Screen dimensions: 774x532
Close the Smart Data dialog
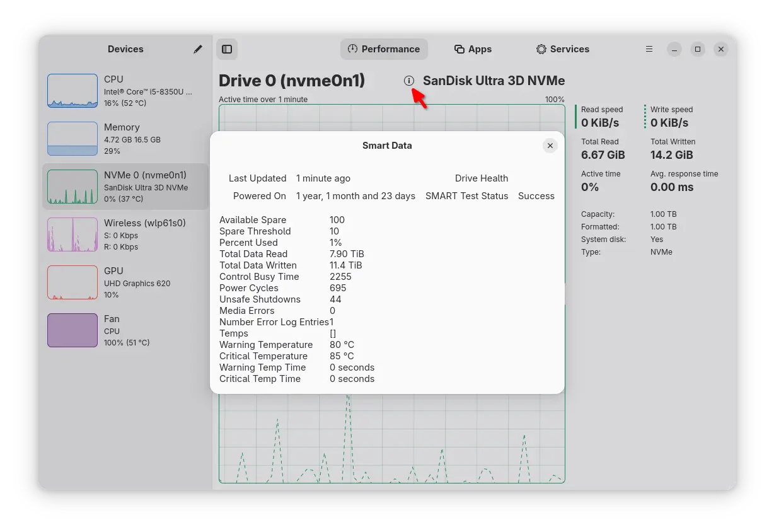550,146
